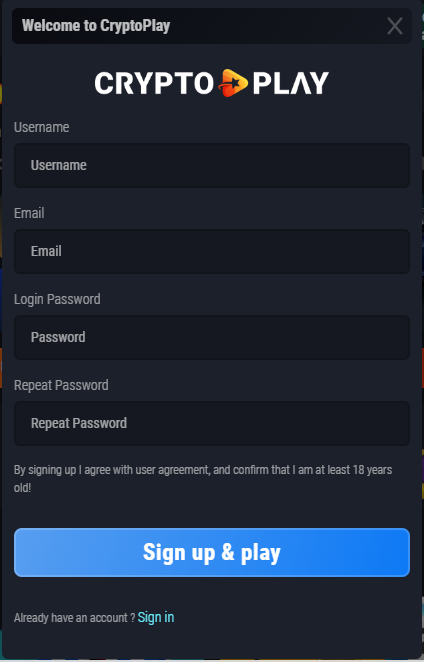Click the Welcome to CryptoPlay title text
Screen dimensions: 424x662
tap(96, 26)
